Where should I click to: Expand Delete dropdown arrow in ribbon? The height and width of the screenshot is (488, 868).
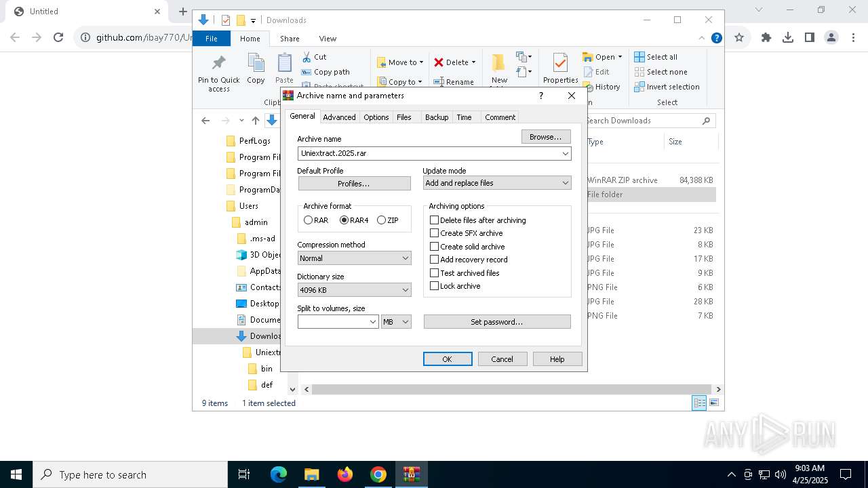(473, 62)
